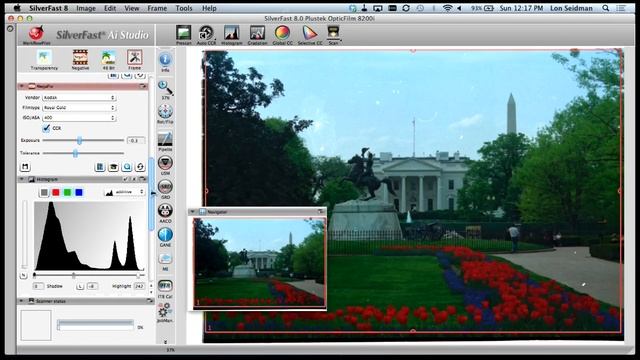Open the Gradation tool
The image size is (640, 360).
tap(257, 35)
